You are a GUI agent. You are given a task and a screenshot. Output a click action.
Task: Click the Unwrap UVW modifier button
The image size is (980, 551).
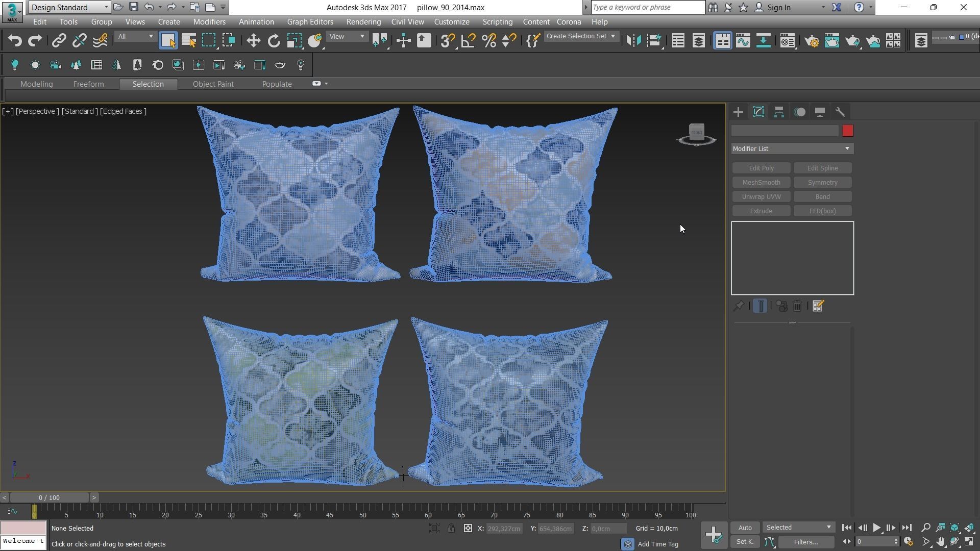pyautogui.click(x=761, y=197)
